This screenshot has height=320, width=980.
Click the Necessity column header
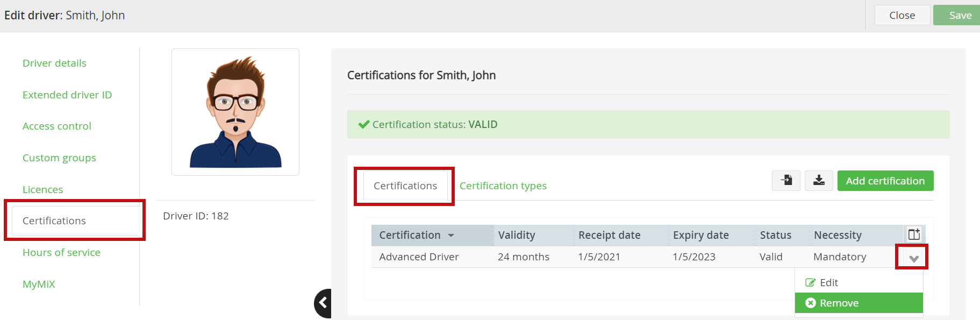pos(856,235)
